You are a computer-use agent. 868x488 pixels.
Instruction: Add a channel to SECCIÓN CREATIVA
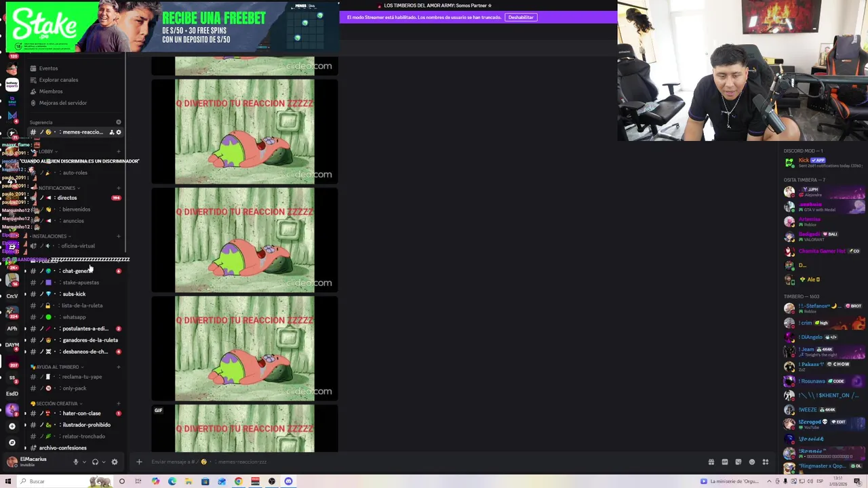tap(119, 403)
